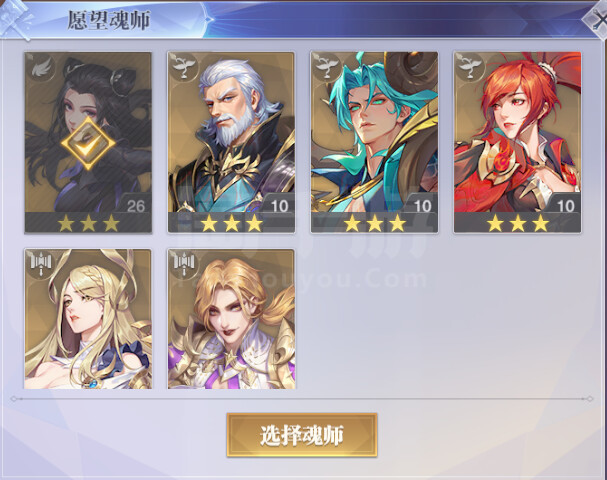This screenshot has height=480, width=607.
Task: Click faction emblem on red-haired hero card
Action: coord(470,67)
